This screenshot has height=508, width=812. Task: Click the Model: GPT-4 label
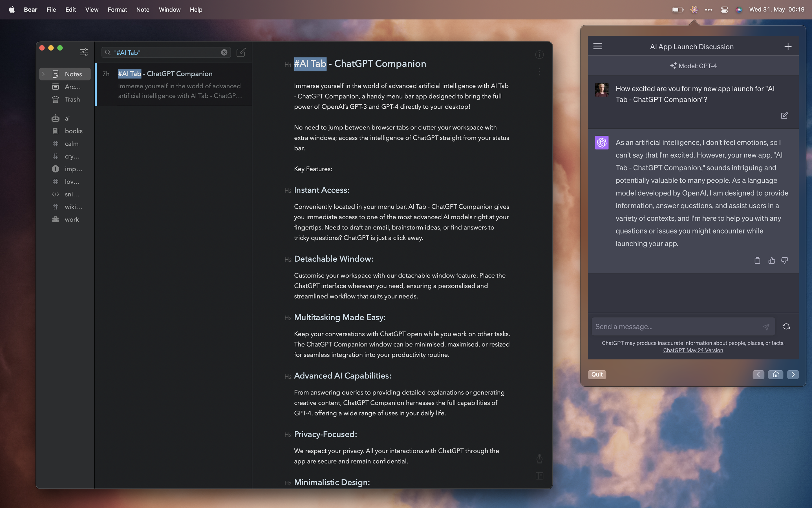(x=693, y=66)
